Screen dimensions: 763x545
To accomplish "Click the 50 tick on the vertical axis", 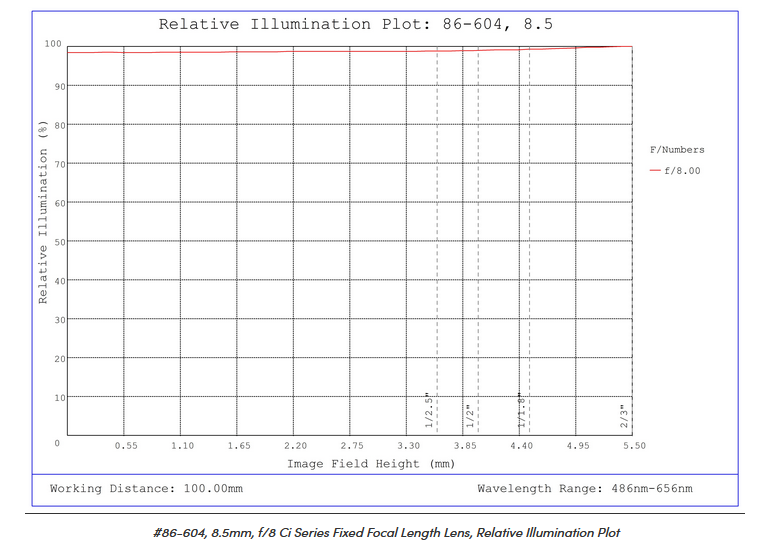I will 59,241.
